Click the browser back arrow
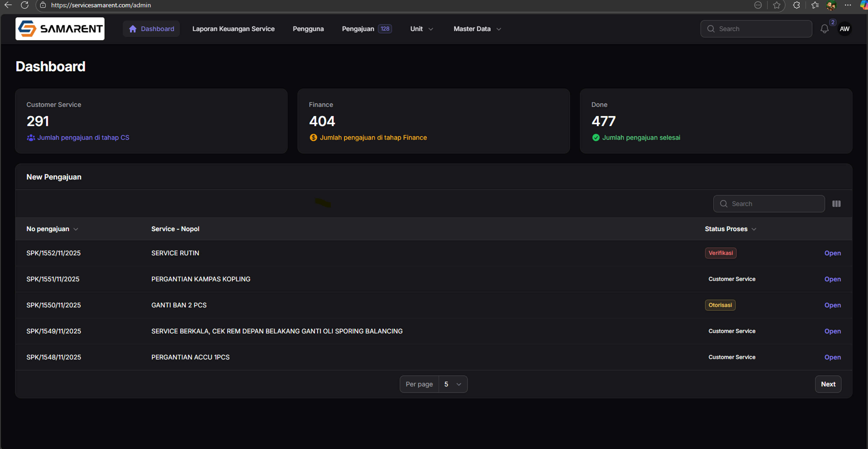Image resolution: width=868 pixels, height=449 pixels. pyautogui.click(x=8, y=5)
